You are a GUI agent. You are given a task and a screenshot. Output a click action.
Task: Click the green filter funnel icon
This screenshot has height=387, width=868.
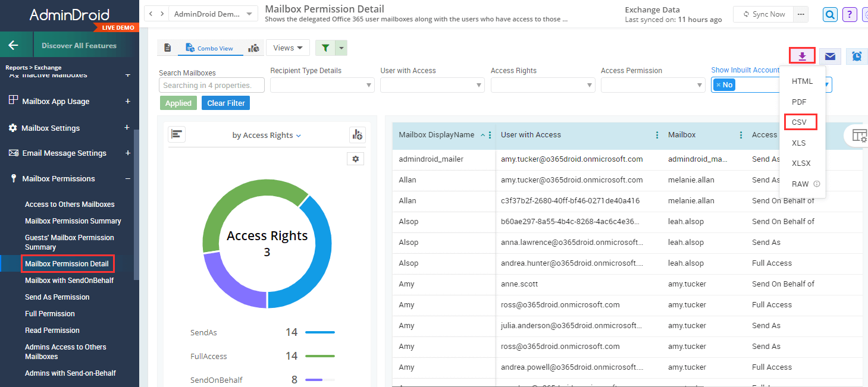pos(325,48)
